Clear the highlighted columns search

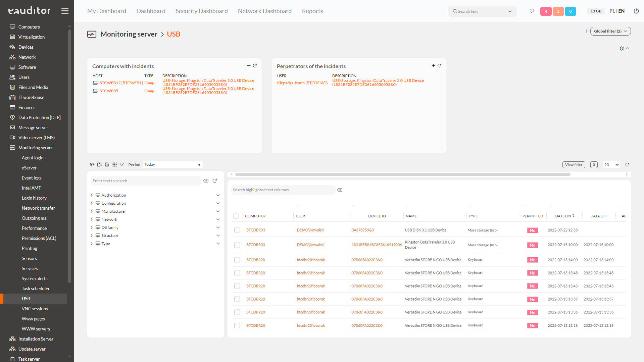pyautogui.click(x=340, y=190)
